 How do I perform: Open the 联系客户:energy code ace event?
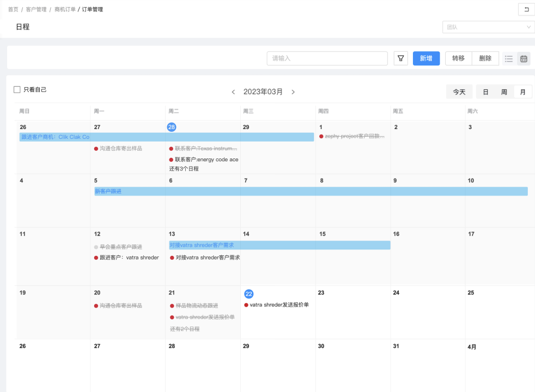[x=206, y=160]
